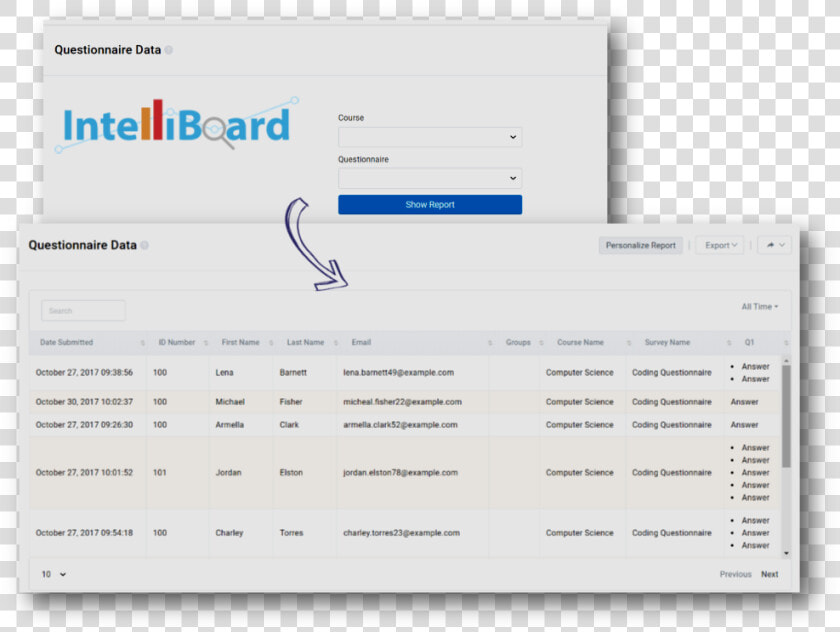This screenshot has height=632, width=840.
Task: Click last name Torres
Action: 291,533
